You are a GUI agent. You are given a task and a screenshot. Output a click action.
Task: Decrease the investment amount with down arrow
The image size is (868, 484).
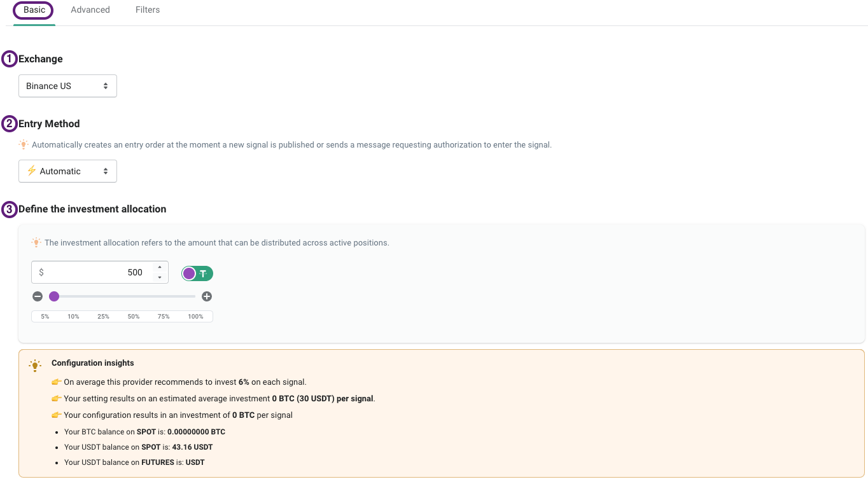coord(159,277)
